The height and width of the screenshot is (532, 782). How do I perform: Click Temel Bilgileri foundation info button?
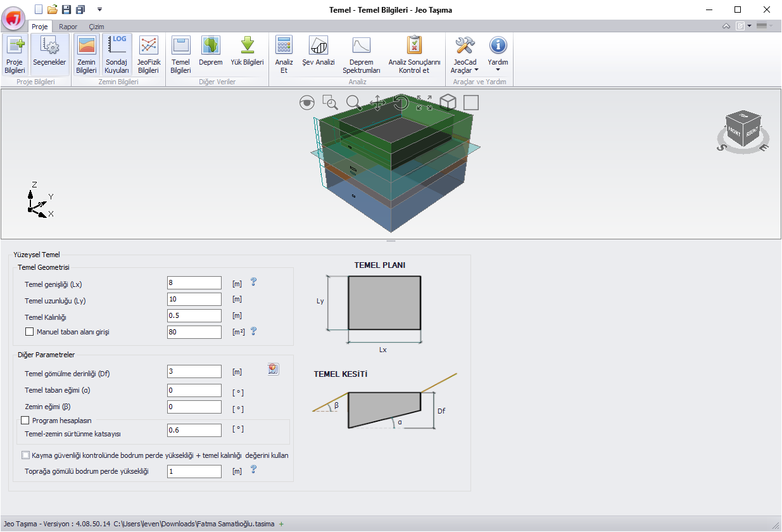[181, 55]
